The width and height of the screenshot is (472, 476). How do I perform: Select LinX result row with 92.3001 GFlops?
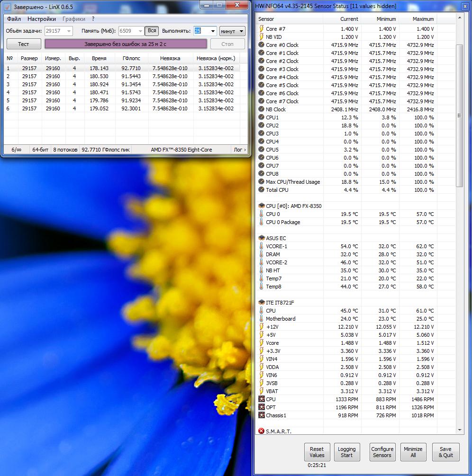[x=122, y=108]
